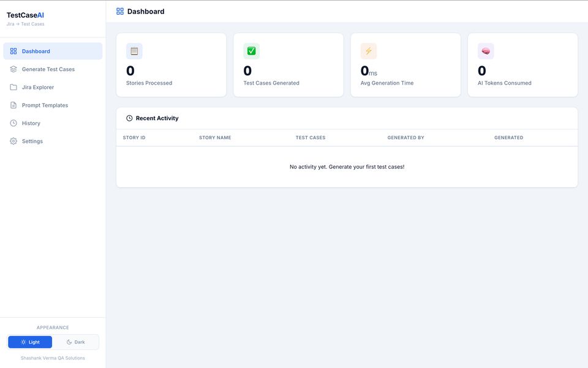This screenshot has width=588, height=368.
Task: Click the Dashboard icon in page header
Action: coord(120,11)
